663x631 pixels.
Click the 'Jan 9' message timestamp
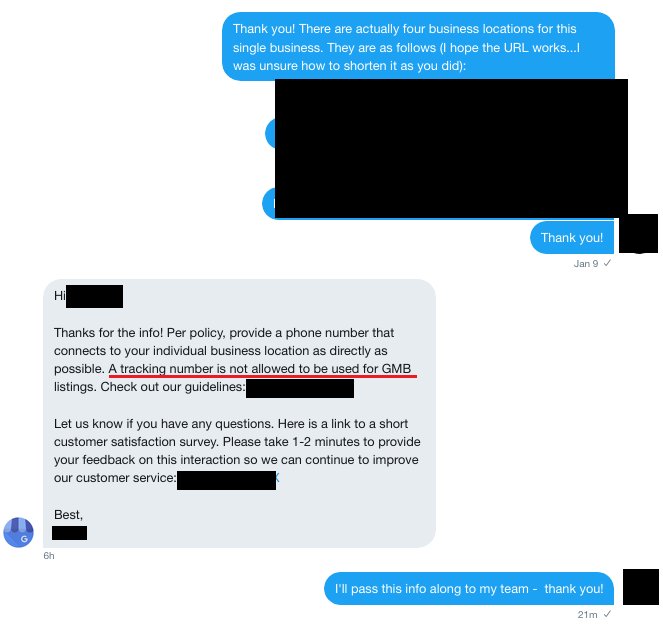click(x=586, y=264)
